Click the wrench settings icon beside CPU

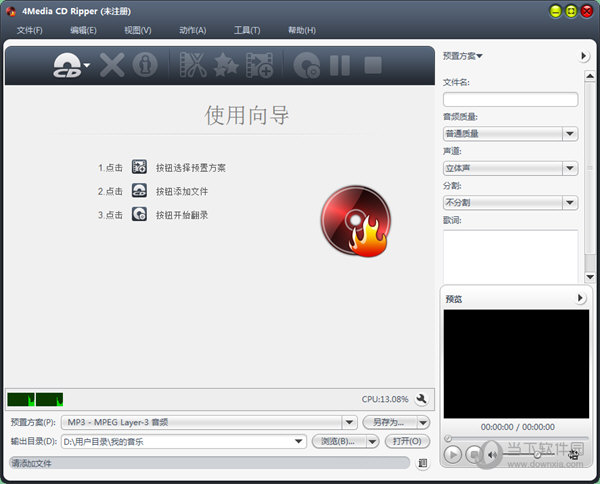[421, 399]
